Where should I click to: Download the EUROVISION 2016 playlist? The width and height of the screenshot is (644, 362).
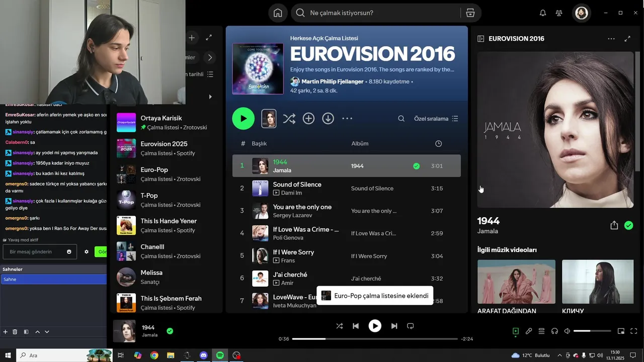coord(328,119)
